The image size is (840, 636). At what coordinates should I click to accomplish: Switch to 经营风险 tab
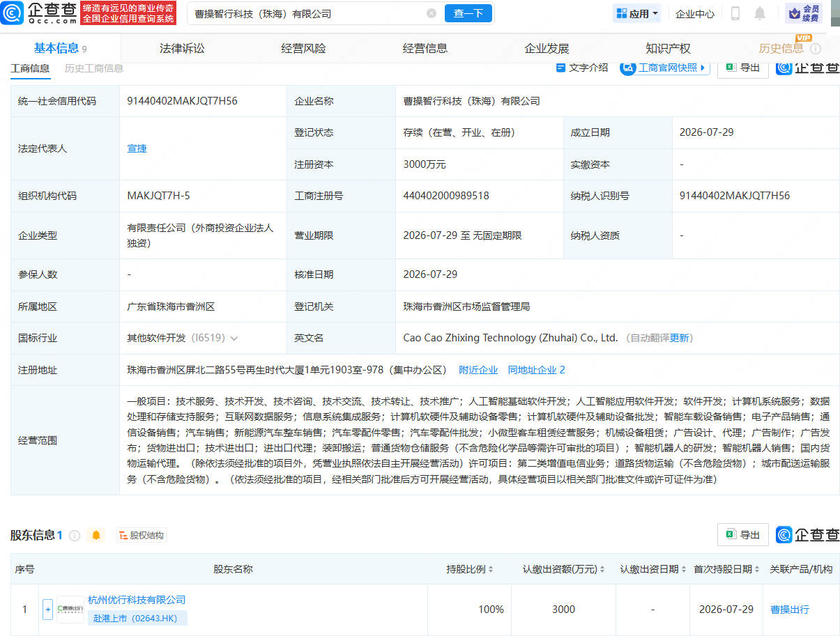(x=303, y=48)
